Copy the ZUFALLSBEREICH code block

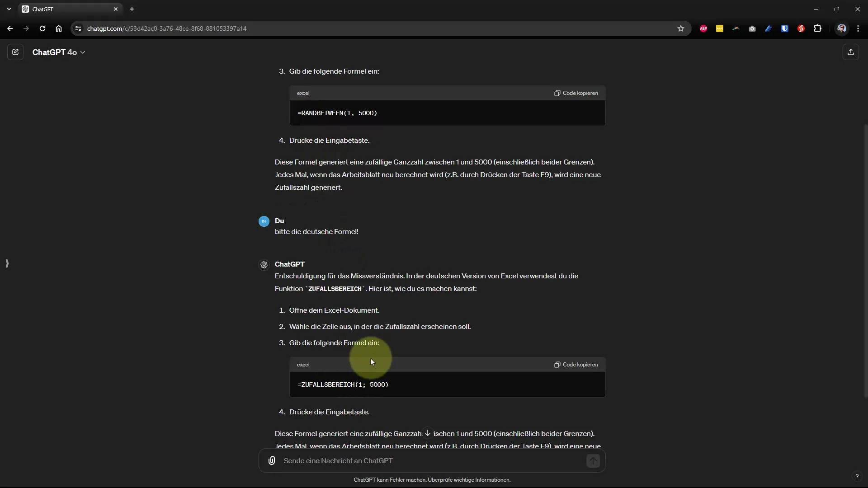coord(576,365)
